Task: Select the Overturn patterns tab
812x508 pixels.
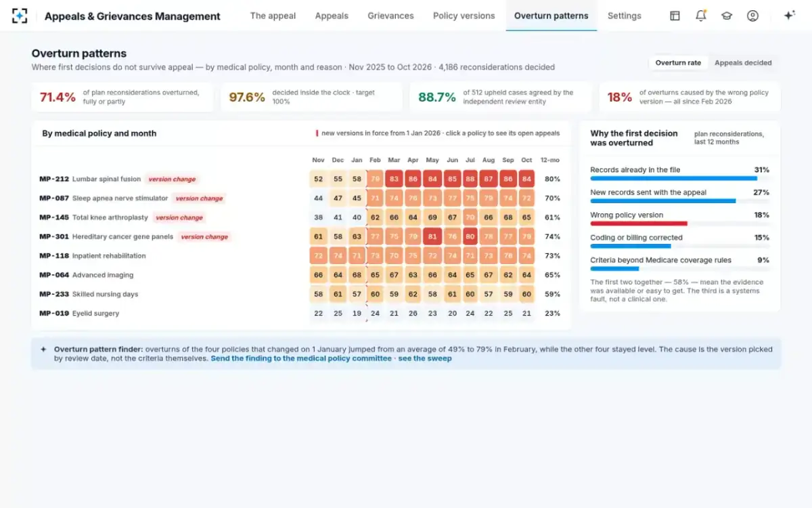Action: pyautogui.click(x=551, y=16)
